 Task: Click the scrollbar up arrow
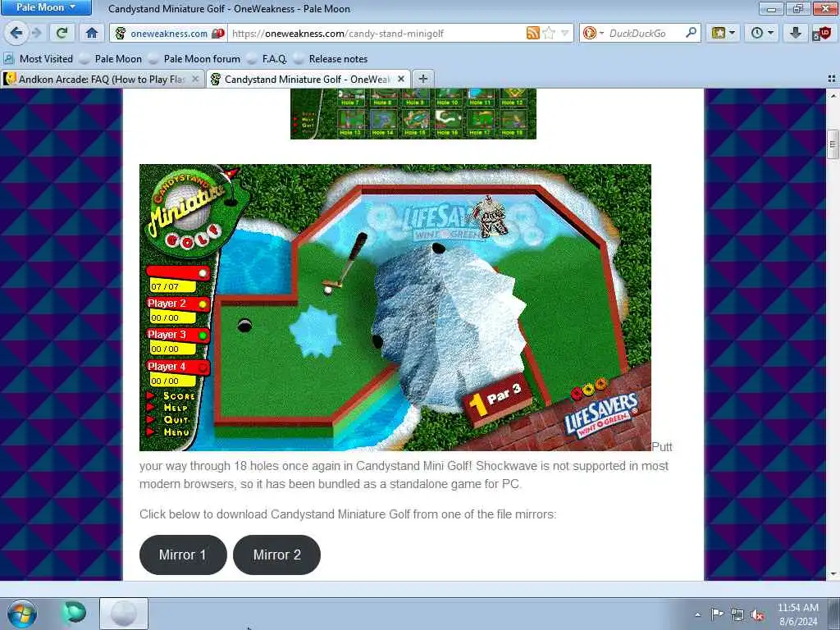[x=833, y=95]
